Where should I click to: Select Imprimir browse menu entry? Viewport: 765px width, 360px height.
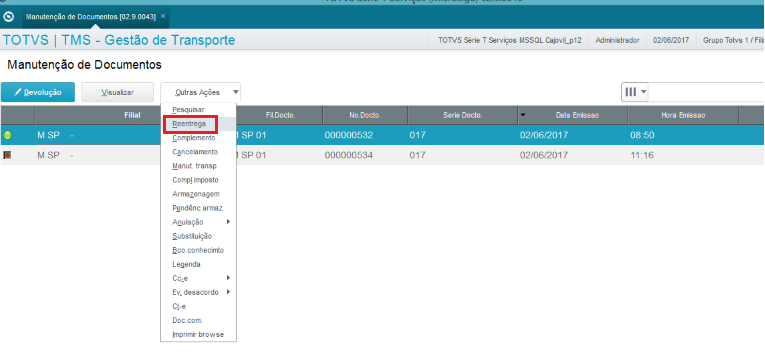(198, 335)
